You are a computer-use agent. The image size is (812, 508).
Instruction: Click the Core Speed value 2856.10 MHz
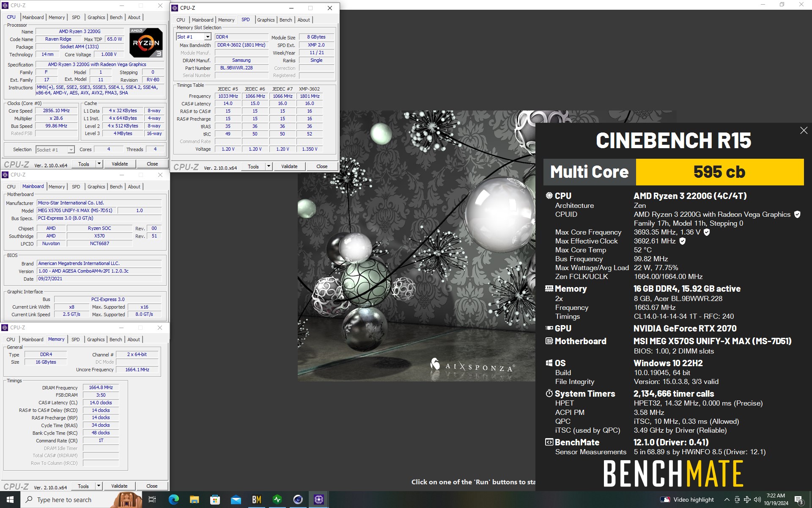click(56, 110)
